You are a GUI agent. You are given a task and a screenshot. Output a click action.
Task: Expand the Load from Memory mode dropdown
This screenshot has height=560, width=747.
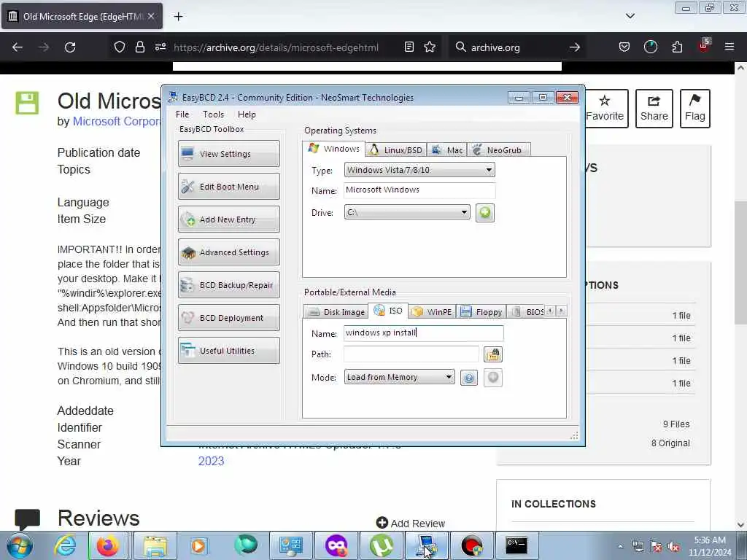click(399, 377)
